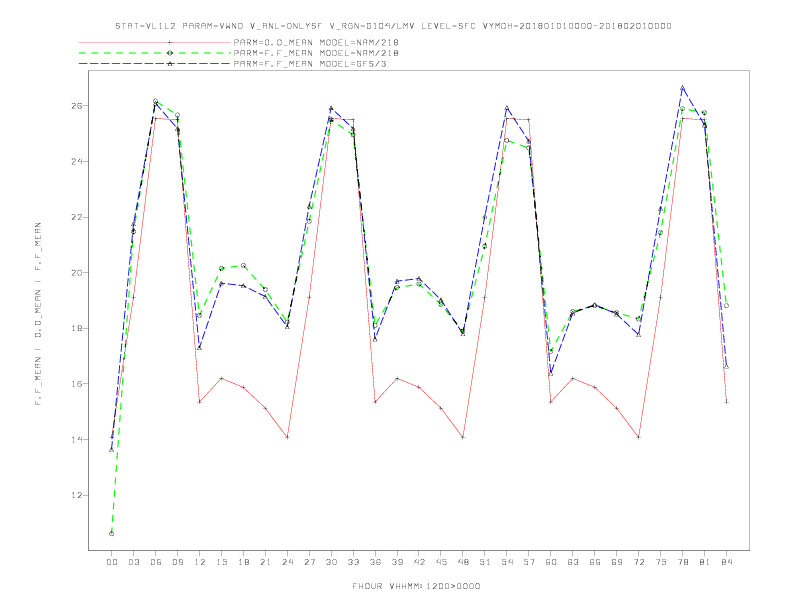Click y-axis tick label 24
This screenshot has width=792, height=612.
click(75, 162)
